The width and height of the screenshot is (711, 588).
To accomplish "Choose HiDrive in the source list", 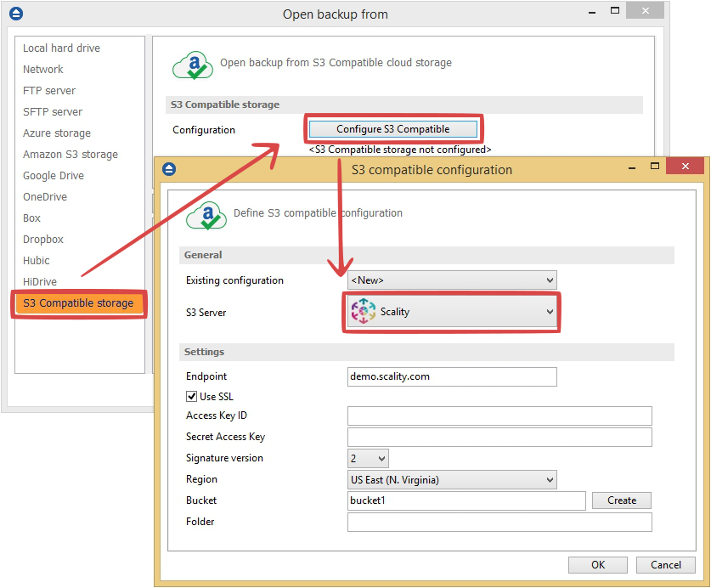I will point(40,282).
